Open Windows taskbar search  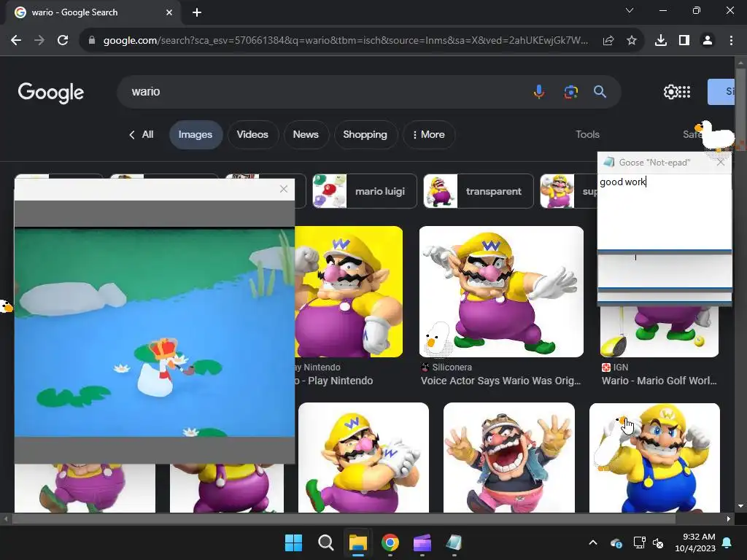[326, 542]
